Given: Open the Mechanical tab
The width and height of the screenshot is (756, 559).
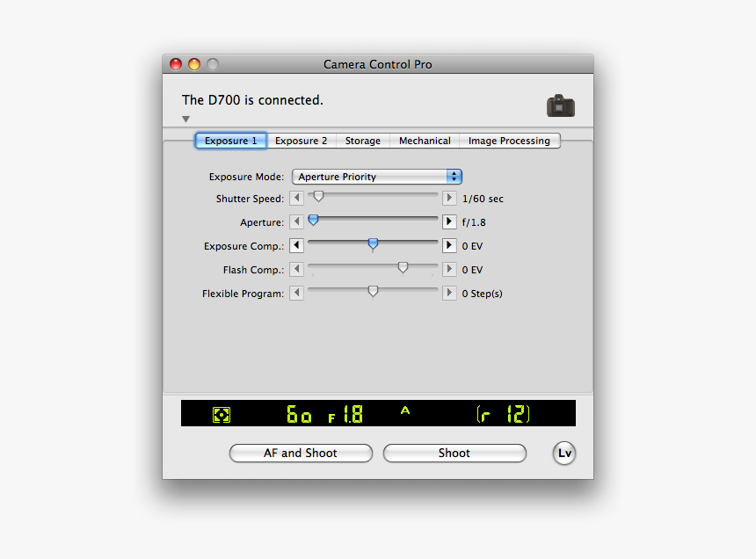Looking at the screenshot, I should point(425,141).
